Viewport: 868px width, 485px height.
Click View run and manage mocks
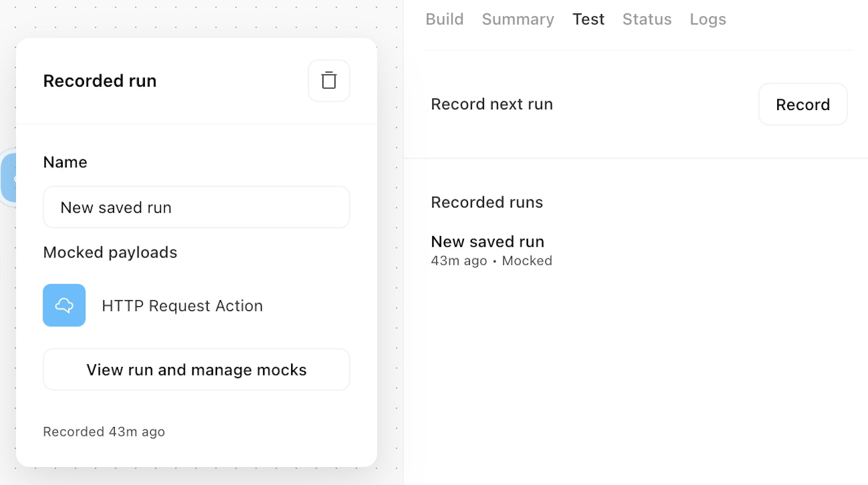pos(196,370)
